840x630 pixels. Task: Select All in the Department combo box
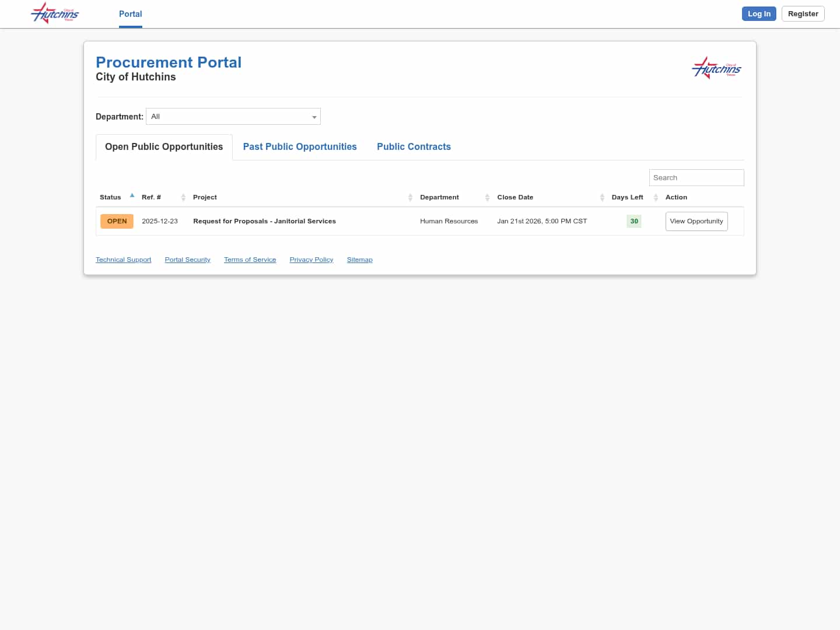pyautogui.click(x=233, y=116)
